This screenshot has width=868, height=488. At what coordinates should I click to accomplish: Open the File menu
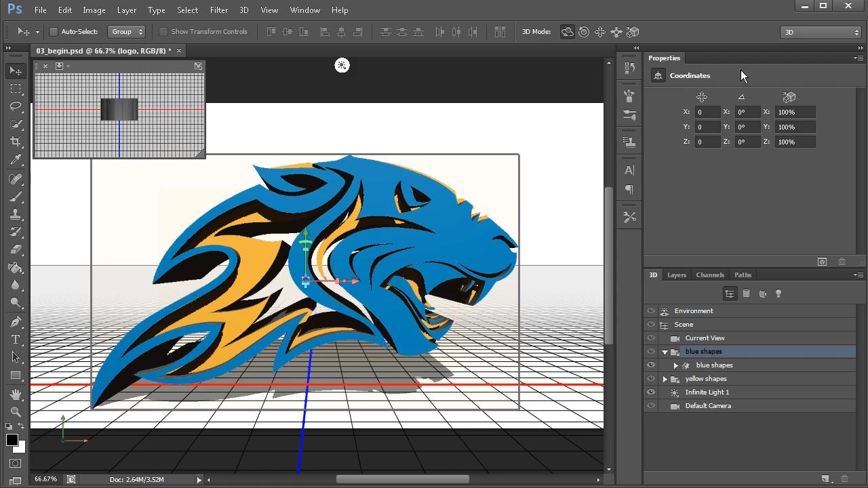(x=41, y=10)
